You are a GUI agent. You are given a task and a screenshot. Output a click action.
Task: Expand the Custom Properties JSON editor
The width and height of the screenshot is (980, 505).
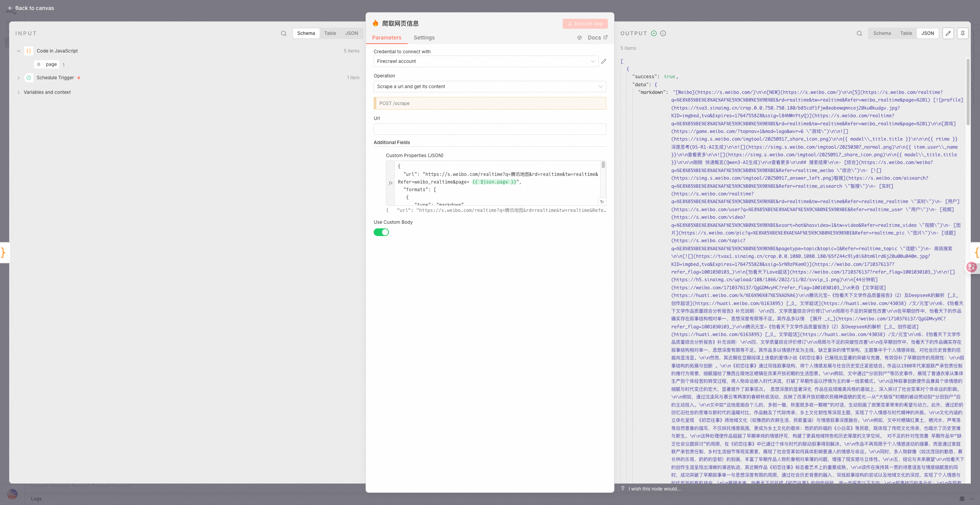click(602, 202)
